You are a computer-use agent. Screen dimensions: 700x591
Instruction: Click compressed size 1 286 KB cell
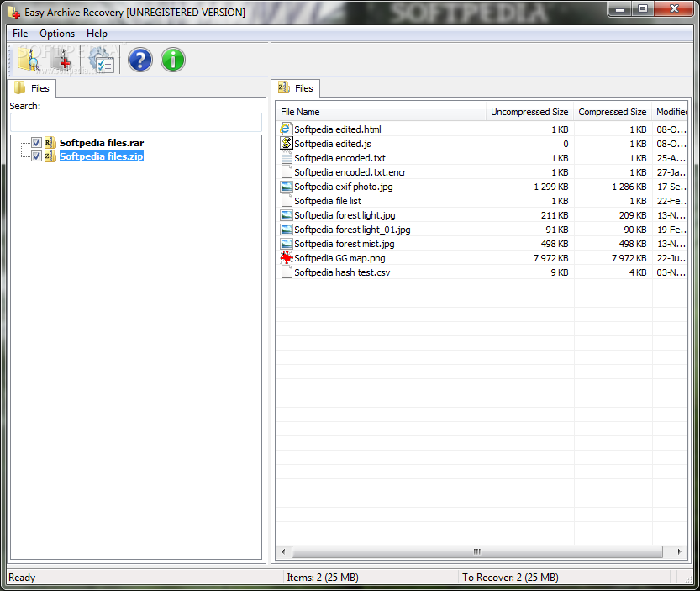629,187
